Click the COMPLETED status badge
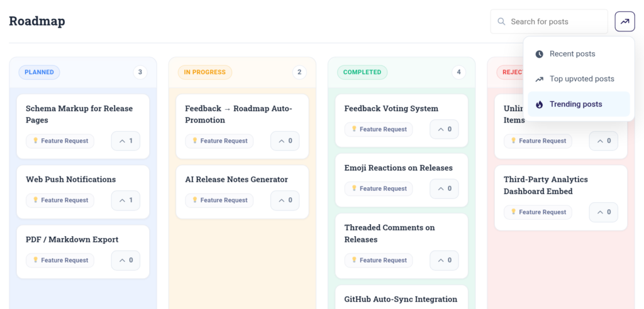 pos(362,72)
